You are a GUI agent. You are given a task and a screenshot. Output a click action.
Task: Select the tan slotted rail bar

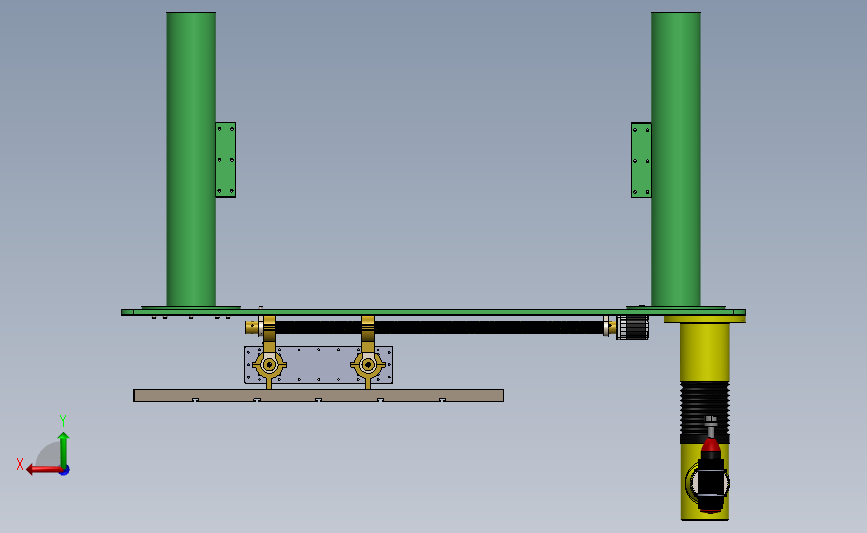pyautogui.click(x=318, y=395)
